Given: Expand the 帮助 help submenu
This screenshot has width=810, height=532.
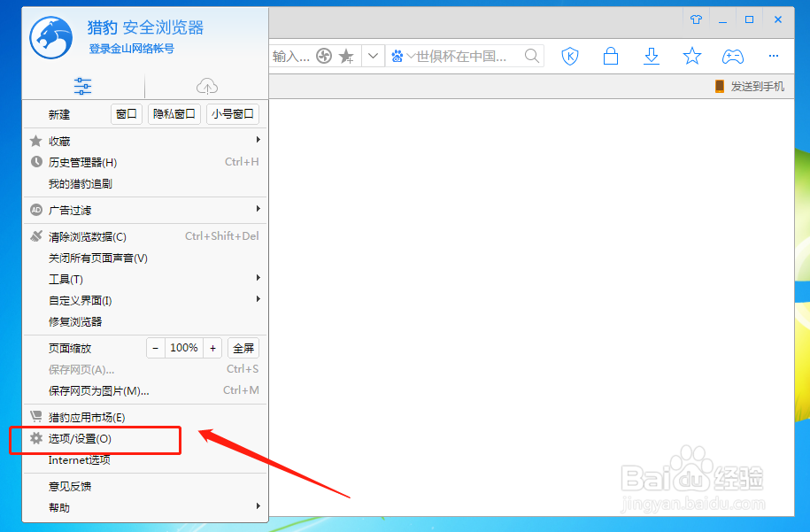Looking at the screenshot, I should pos(145,507).
